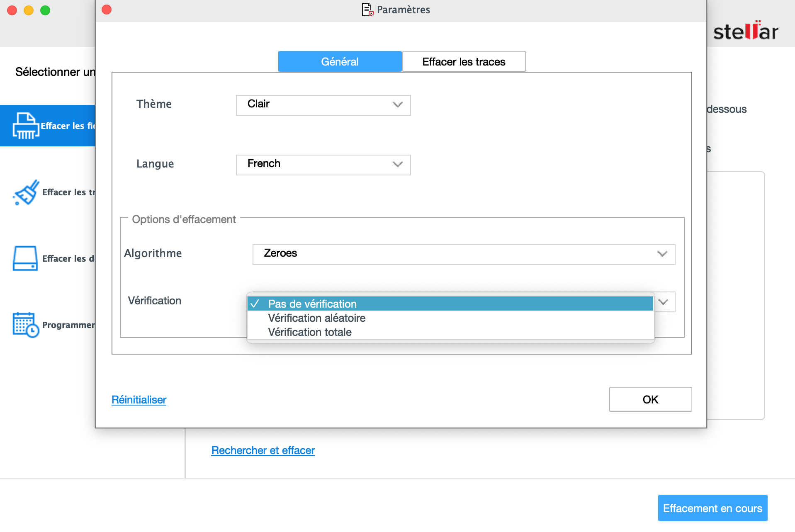The height and width of the screenshot is (532, 795).
Task: Click the Stellar logo
Action: 745,31
